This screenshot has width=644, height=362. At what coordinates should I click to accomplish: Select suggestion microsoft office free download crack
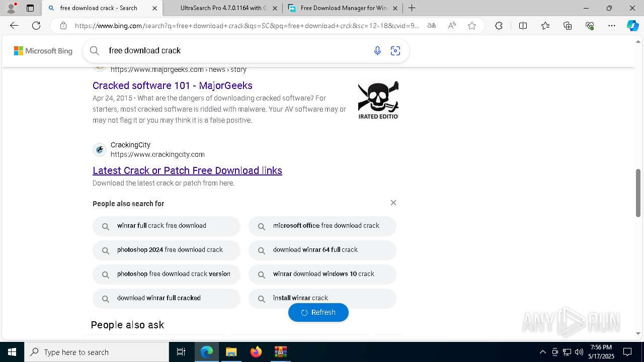[x=323, y=226]
